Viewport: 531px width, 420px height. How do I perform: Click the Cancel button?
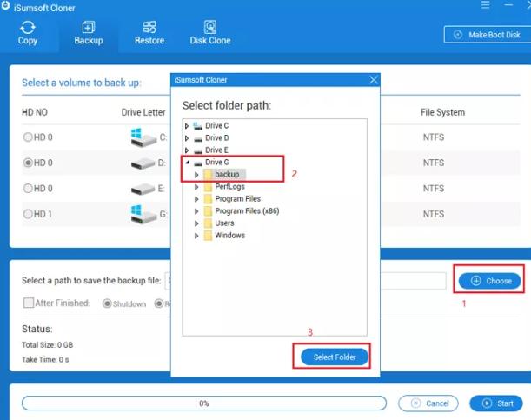click(x=428, y=403)
